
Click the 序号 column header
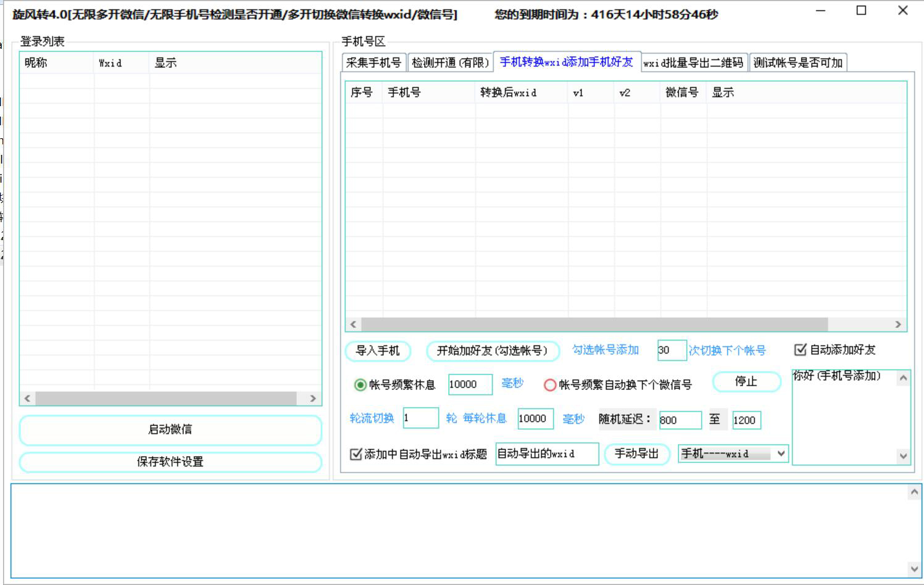click(364, 93)
